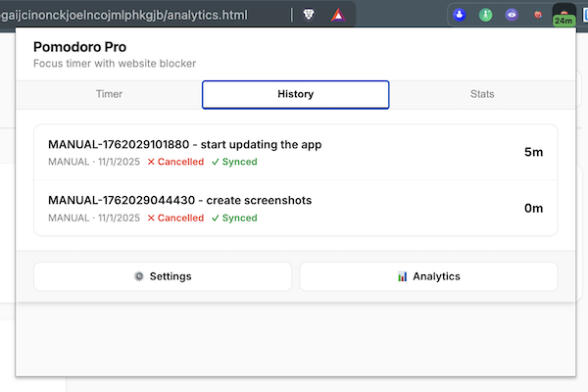Switch to the Timer tab
Viewport: 588px width, 392px height.
[x=109, y=94]
